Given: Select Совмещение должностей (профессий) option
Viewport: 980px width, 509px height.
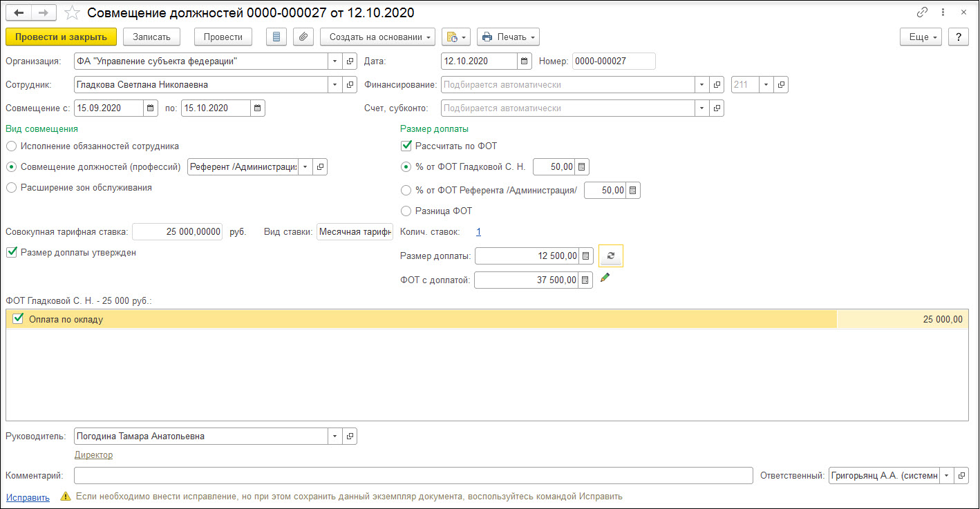Looking at the screenshot, I should tap(11, 167).
